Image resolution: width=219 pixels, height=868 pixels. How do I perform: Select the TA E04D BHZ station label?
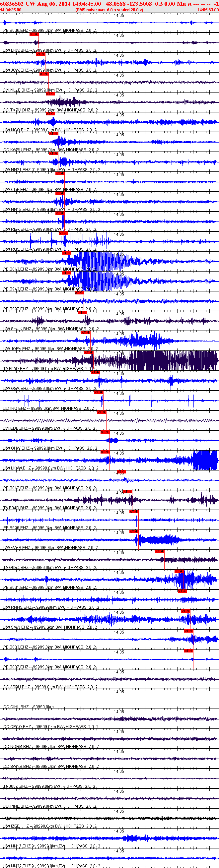coord(49,508)
